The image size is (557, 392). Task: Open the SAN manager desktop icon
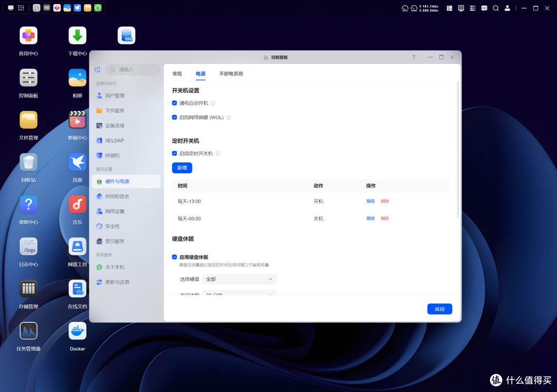pyautogui.click(x=126, y=36)
